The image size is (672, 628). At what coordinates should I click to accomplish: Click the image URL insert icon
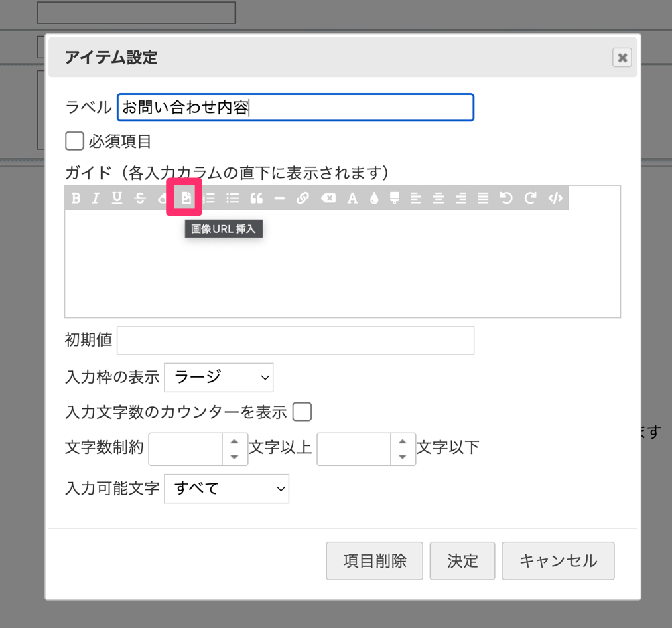(x=186, y=198)
